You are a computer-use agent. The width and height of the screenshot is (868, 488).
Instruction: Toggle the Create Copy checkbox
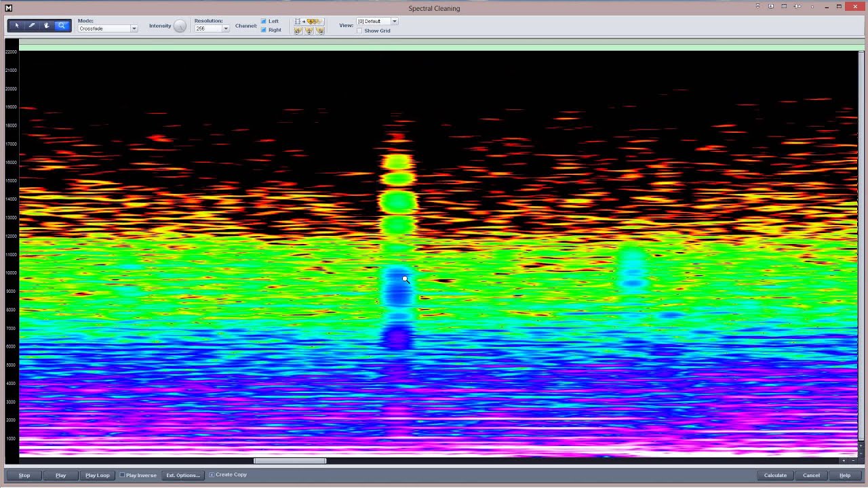click(212, 474)
